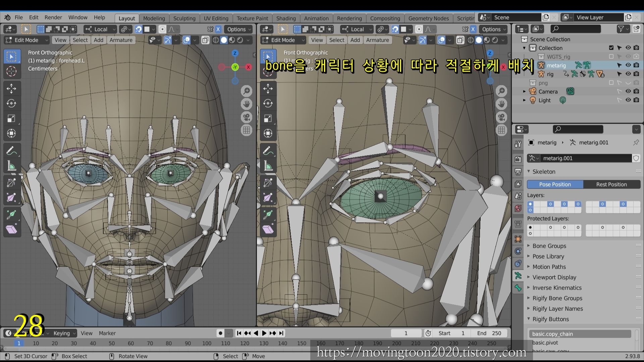Switch to the UV Editing workspace tab
The image size is (644, 362).
coord(216,18)
